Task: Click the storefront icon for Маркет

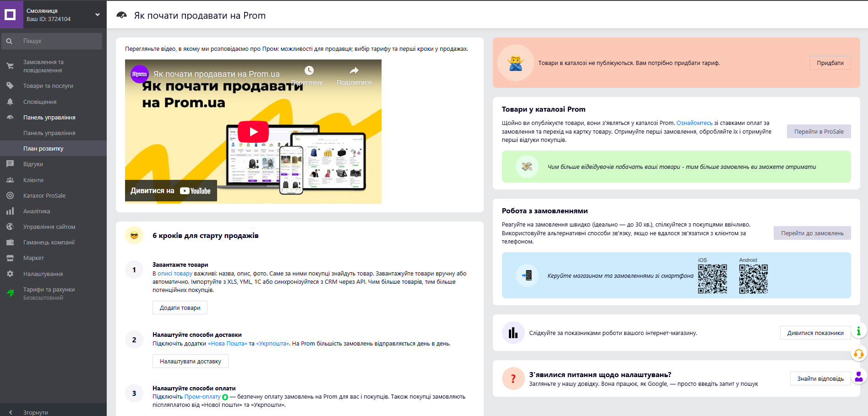Action: pos(10,258)
